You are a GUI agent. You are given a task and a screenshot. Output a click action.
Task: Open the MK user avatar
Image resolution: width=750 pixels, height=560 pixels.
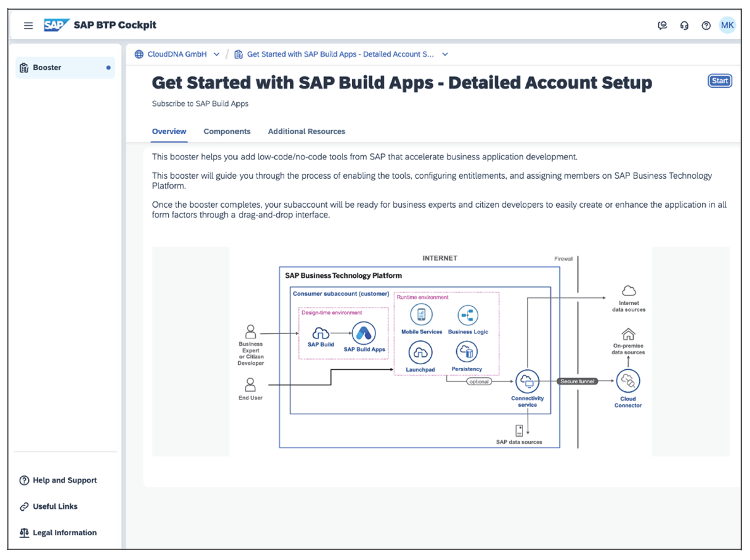coord(727,25)
